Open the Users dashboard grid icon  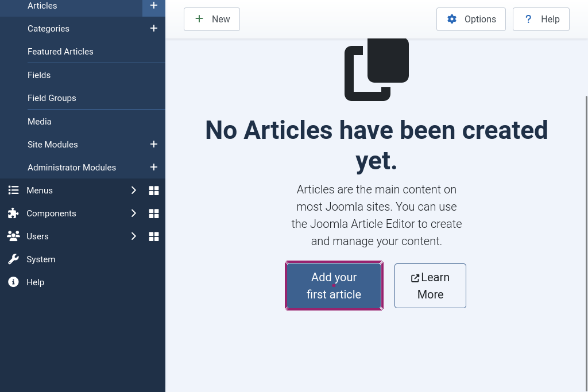(153, 236)
